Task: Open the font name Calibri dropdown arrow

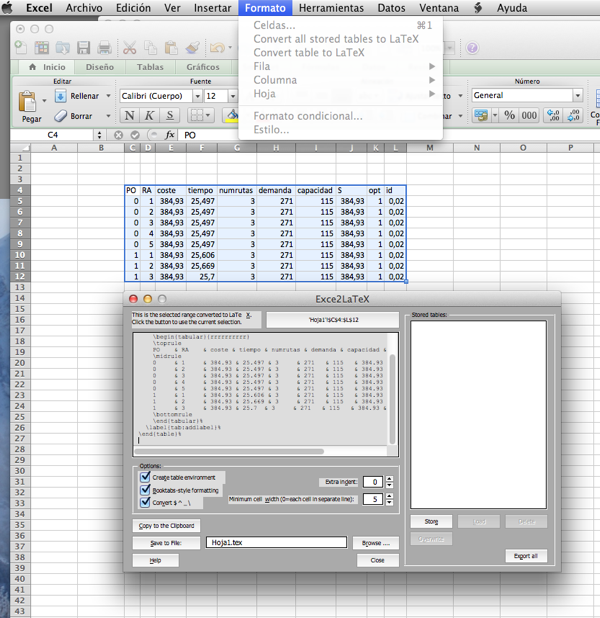Action: 198,96
